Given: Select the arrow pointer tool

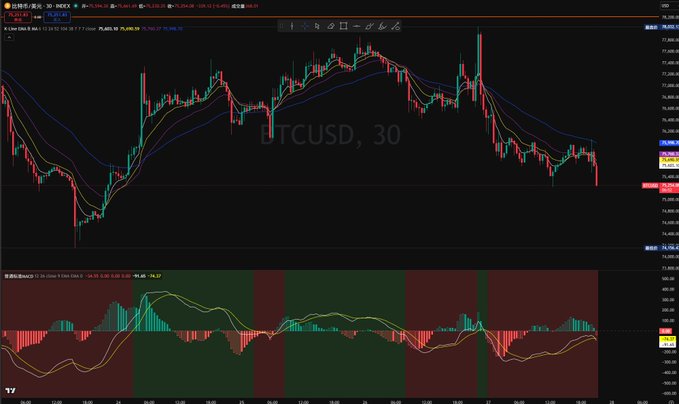Looking at the screenshot, I should 317,26.
